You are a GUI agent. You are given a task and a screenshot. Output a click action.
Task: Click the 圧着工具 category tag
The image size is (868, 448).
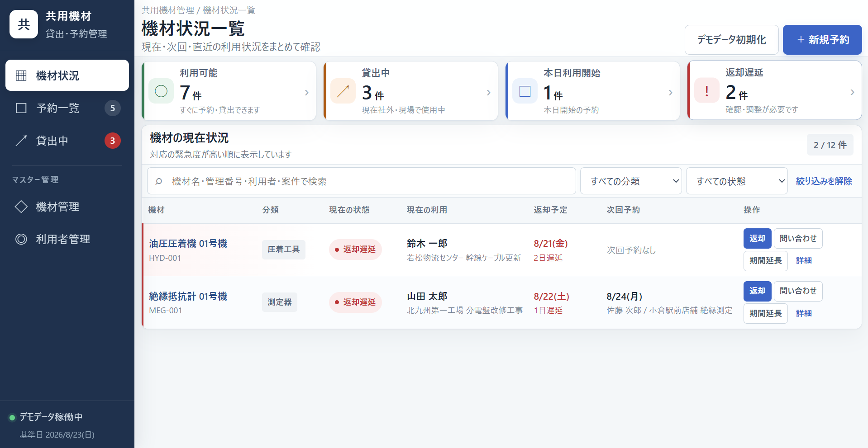tap(283, 250)
